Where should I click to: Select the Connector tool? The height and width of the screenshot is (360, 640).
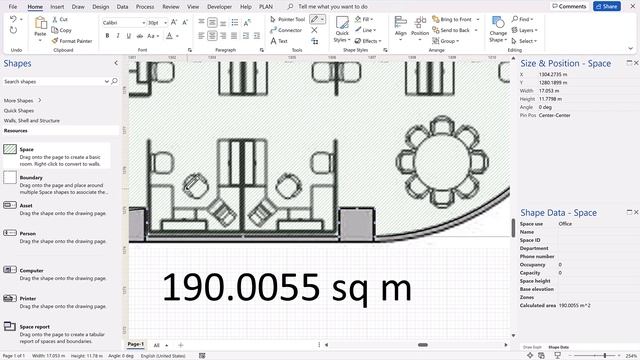pos(286,30)
